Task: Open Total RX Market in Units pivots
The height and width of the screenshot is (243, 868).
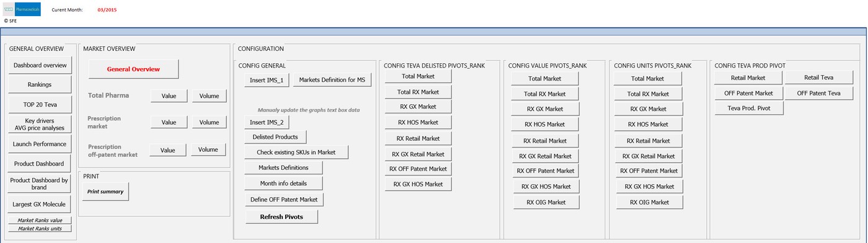Action: tap(648, 94)
